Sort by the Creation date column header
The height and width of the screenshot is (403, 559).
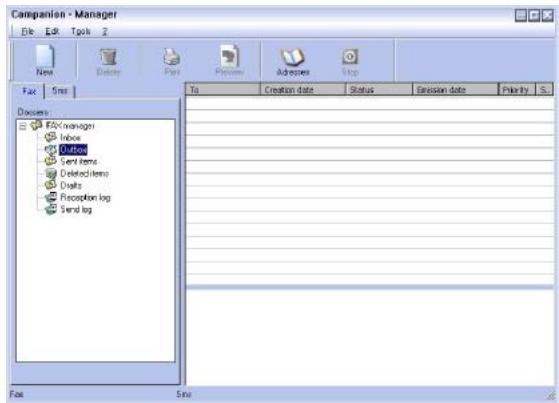303,90
